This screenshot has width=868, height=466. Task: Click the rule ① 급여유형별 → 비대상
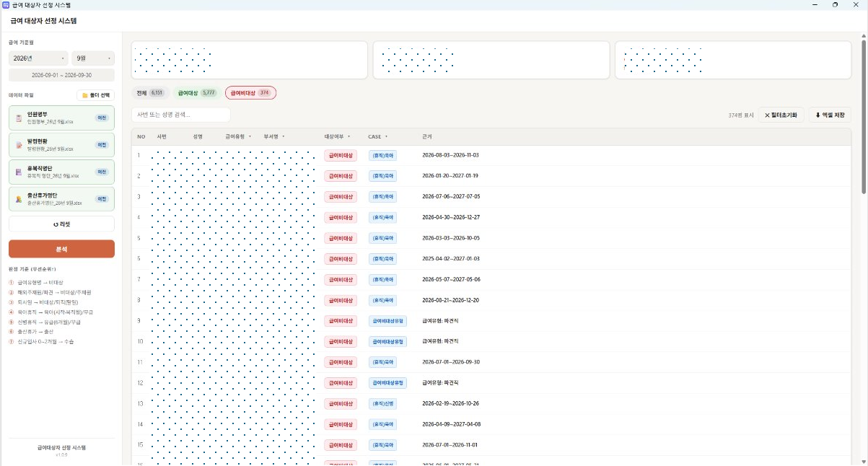[36, 282]
